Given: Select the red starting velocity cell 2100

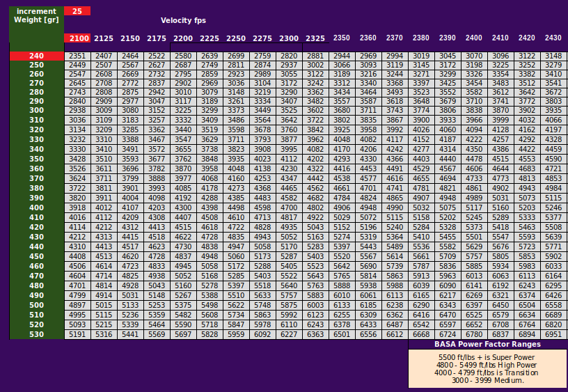Looking at the screenshot, I should point(77,38).
